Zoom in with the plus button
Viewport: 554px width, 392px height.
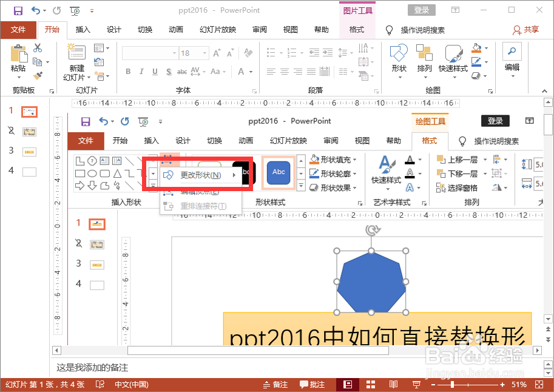[x=502, y=385]
